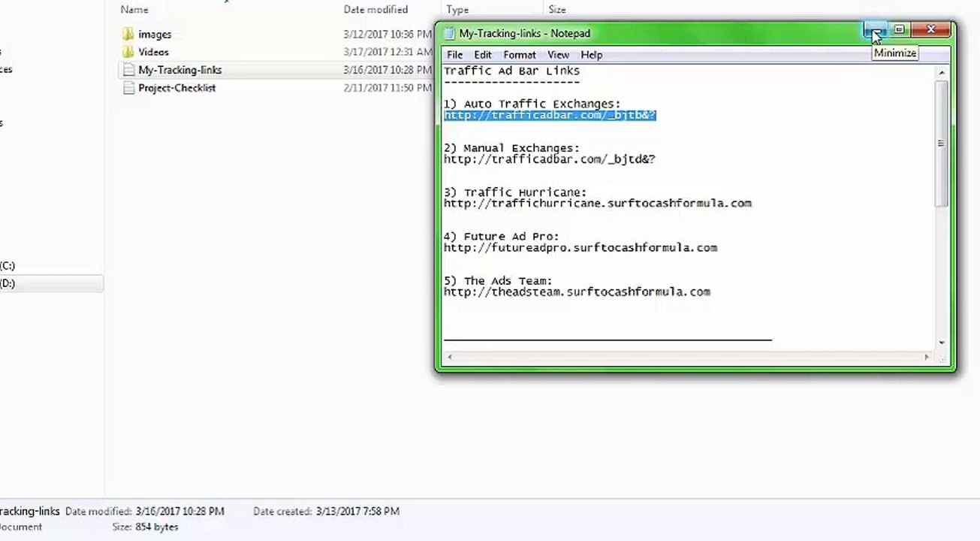Image resolution: width=980 pixels, height=541 pixels.
Task: Click Notepad's horizontal scrollbar left arrow
Action: click(x=449, y=358)
